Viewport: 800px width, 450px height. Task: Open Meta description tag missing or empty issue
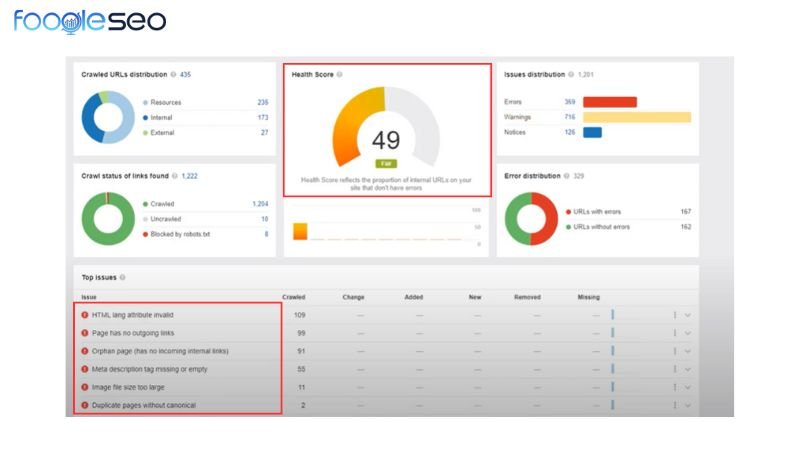click(x=149, y=369)
